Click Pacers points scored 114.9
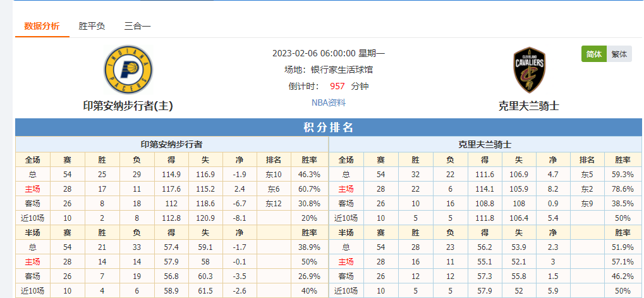This screenshot has height=298, width=644. click(x=171, y=174)
